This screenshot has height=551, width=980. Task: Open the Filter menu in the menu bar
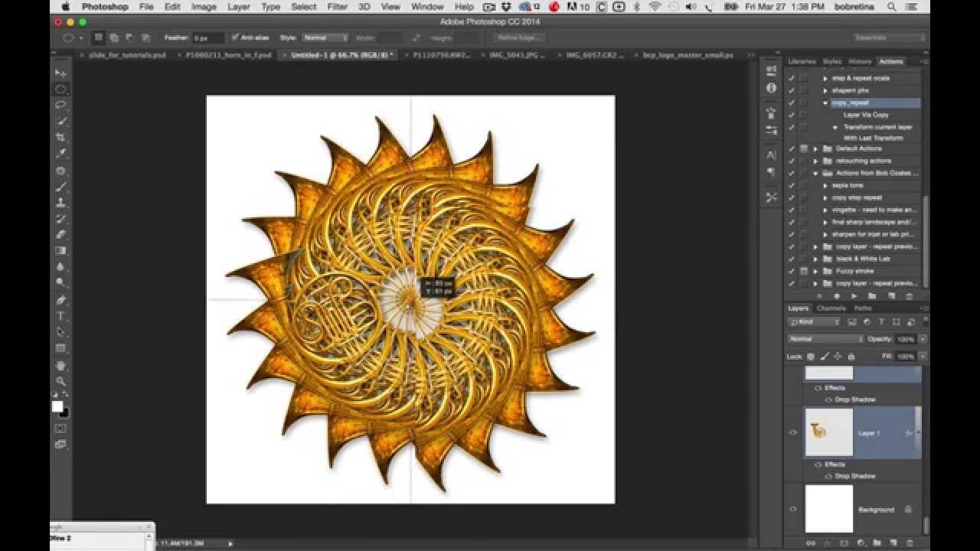click(x=338, y=7)
